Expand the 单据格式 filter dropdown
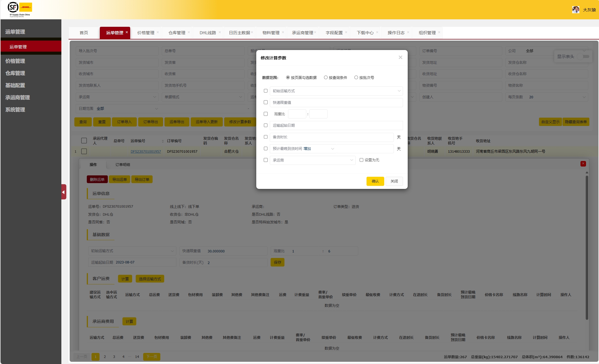 pyautogui.click(x=203, y=97)
